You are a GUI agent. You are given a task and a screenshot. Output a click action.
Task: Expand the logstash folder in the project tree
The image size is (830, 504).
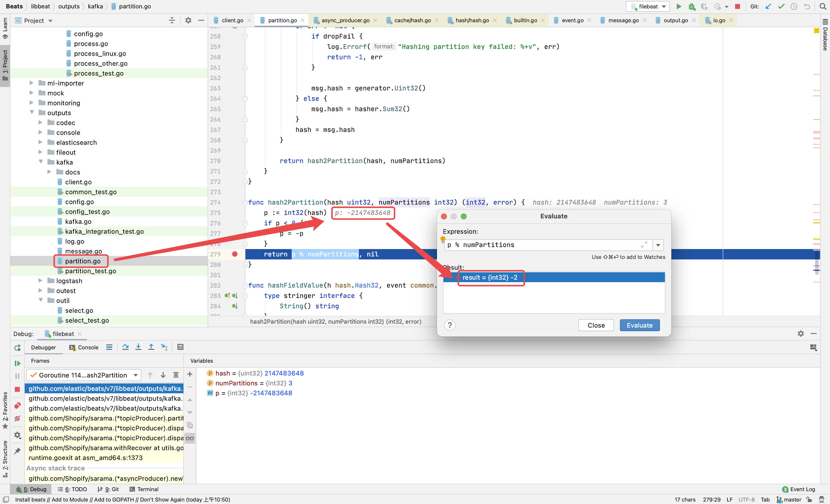click(x=41, y=281)
